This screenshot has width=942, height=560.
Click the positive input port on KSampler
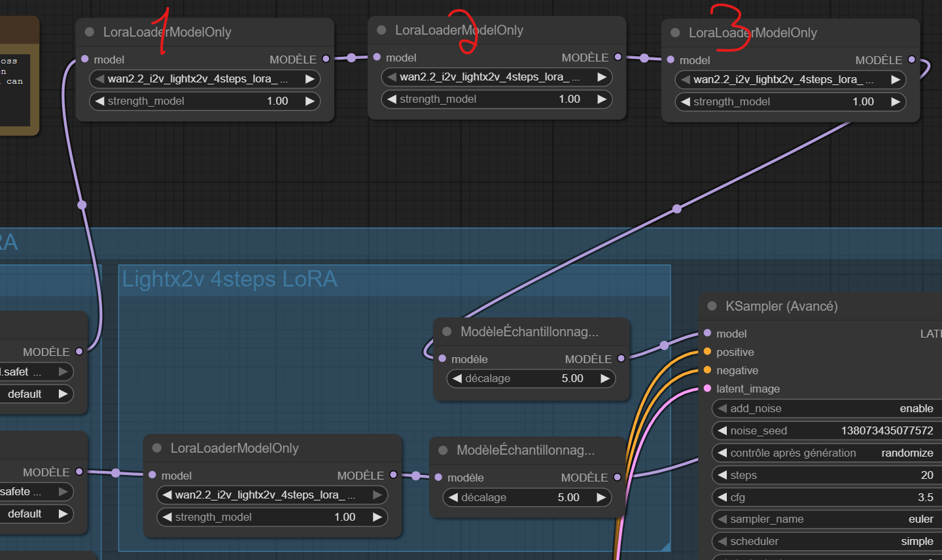coord(707,352)
